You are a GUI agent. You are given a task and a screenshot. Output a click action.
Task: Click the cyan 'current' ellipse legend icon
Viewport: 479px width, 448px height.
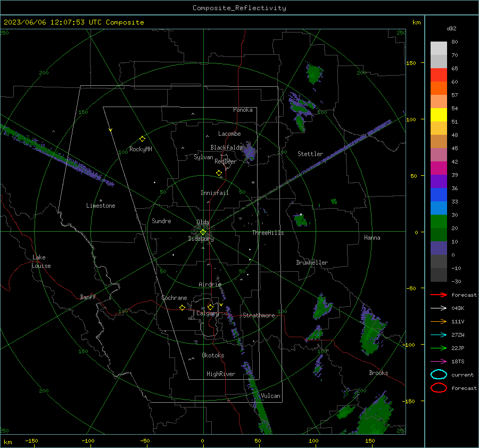439,374
